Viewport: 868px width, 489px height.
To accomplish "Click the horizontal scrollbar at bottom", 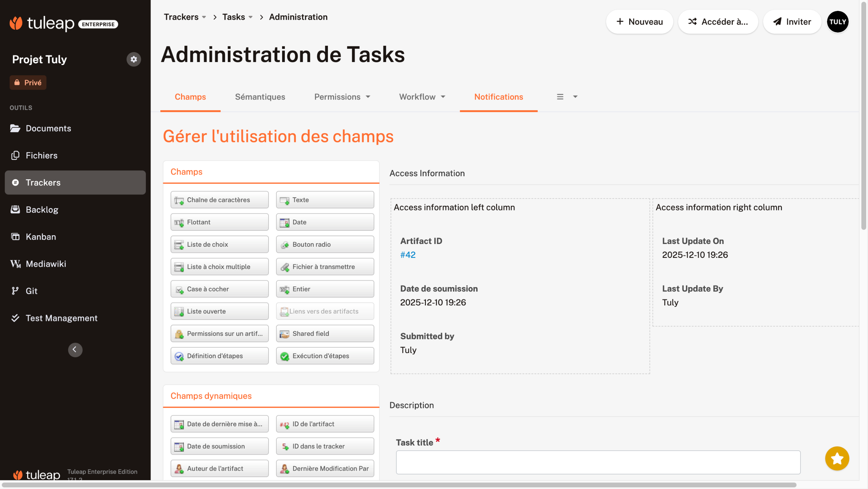I will [x=398, y=485].
